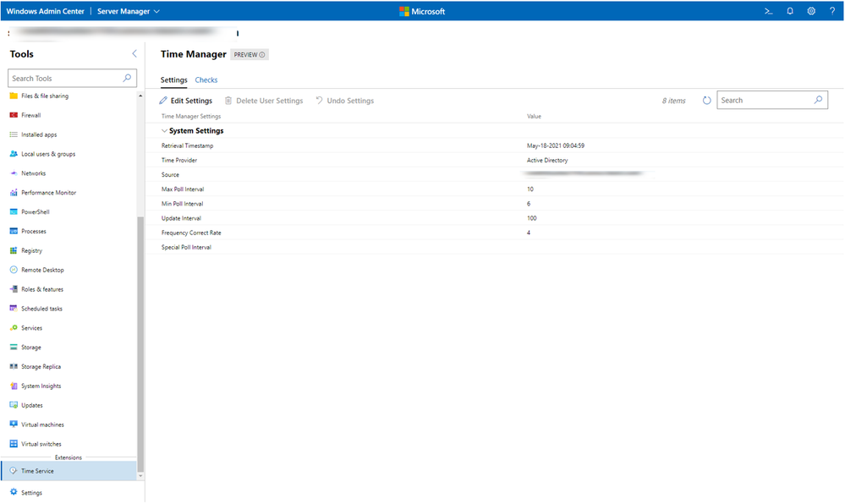The width and height of the screenshot is (845, 504).
Task: Open the notifications bell
Action: click(789, 11)
